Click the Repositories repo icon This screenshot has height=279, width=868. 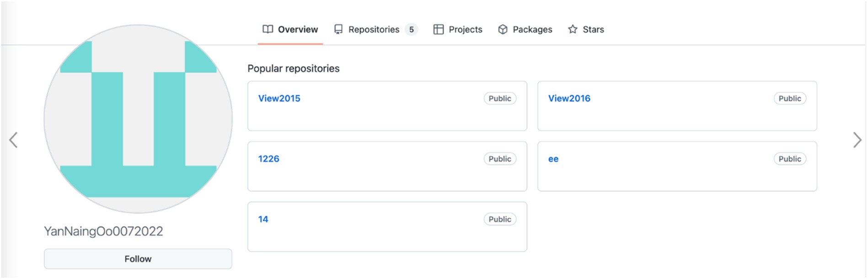338,29
